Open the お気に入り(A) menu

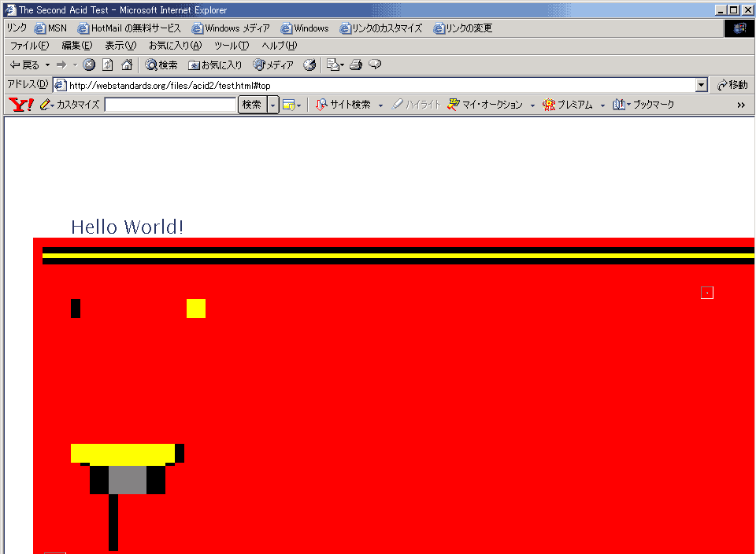(176, 46)
